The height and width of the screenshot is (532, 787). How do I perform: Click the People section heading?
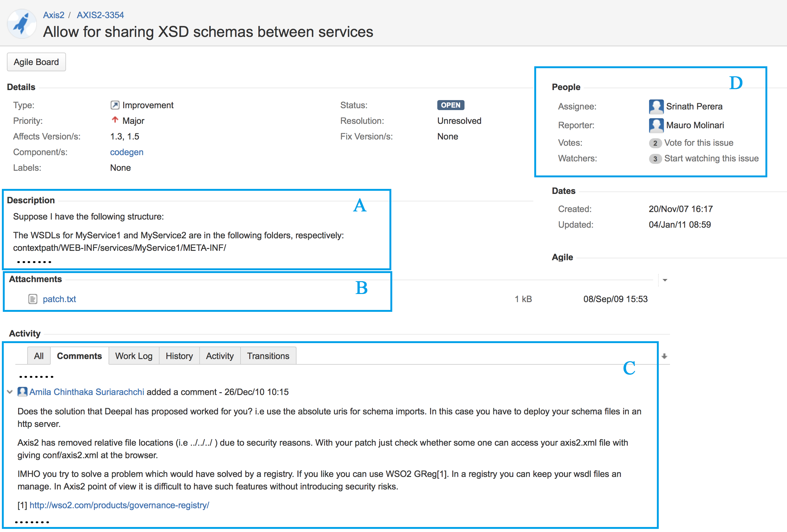pyautogui.click(x=566, y=87)
